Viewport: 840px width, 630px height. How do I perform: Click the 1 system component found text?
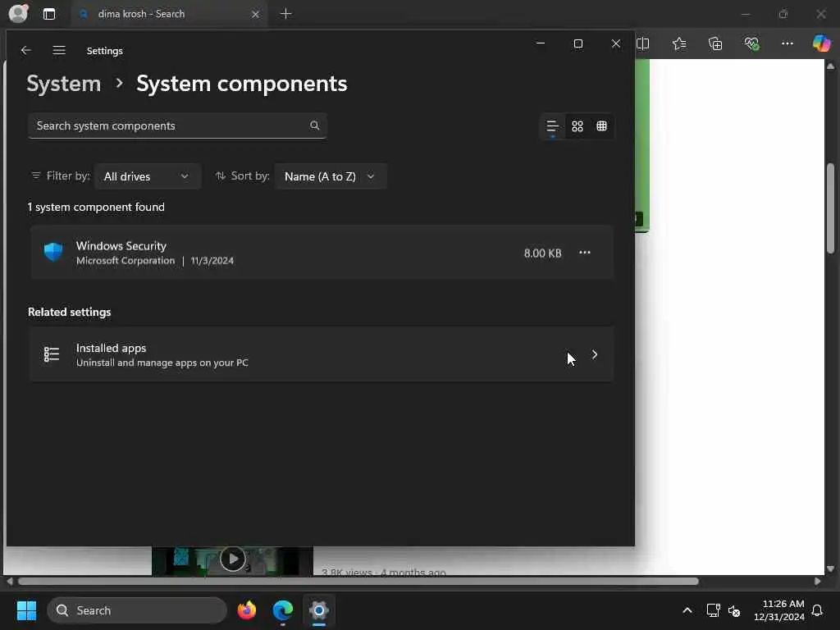click(97, 207)
